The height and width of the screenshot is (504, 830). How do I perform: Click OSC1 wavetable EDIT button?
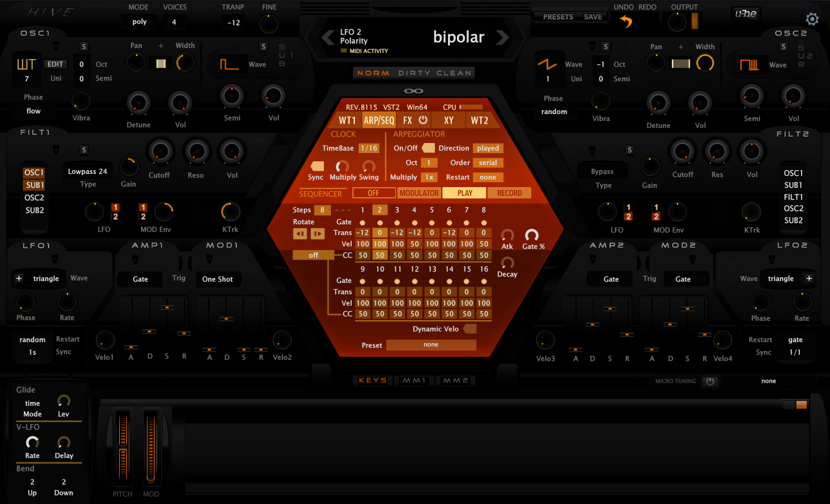pyautogui.click(x=55, y=64)
